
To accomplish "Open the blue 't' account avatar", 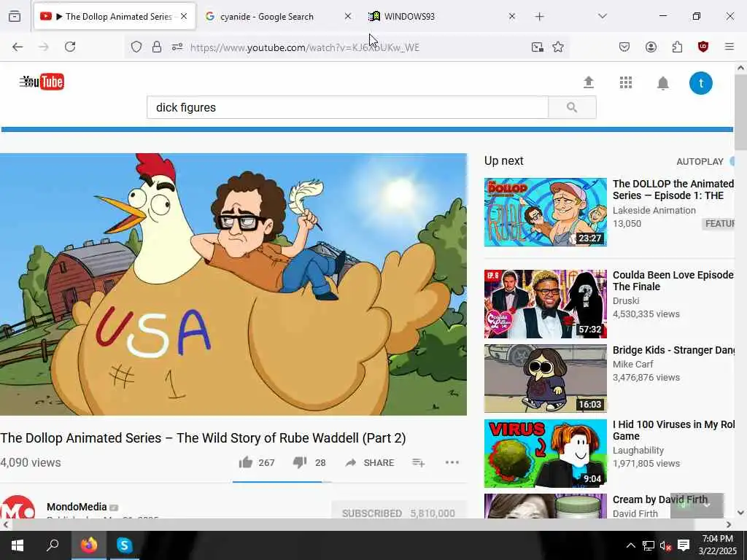I will point(700,83).
